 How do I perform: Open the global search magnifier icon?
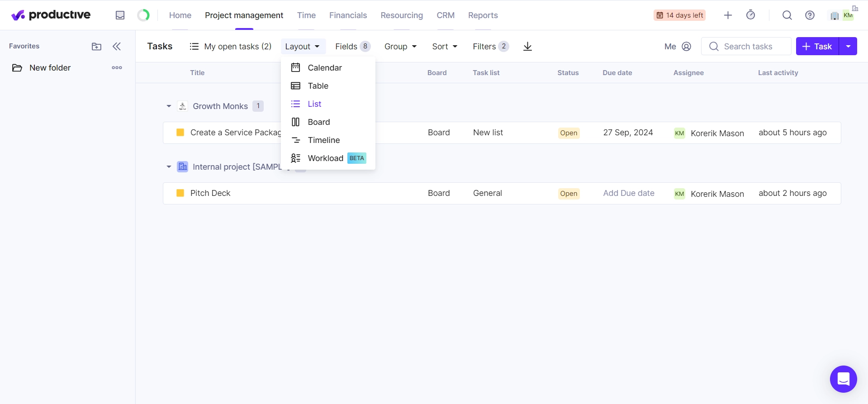[x=787, y=15]
